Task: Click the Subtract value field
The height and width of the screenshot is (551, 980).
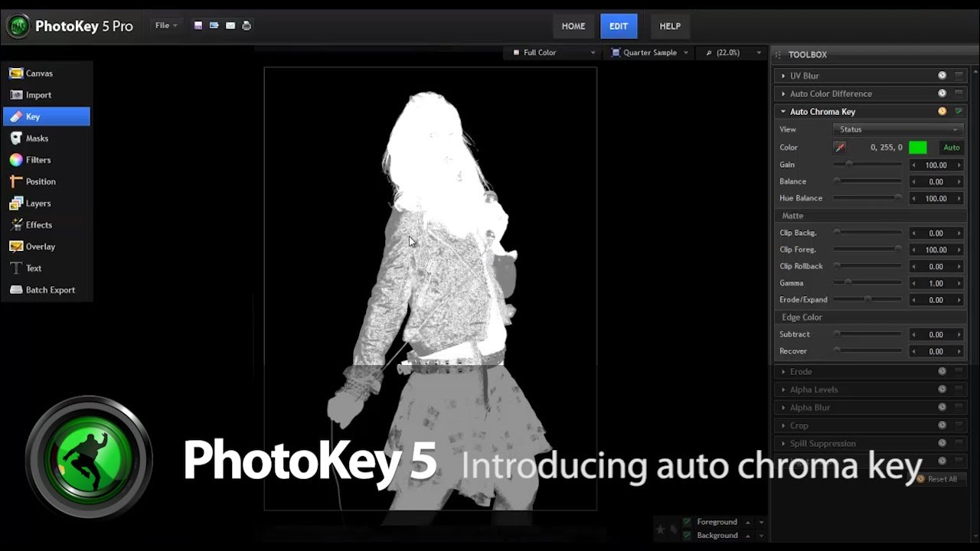Action: [936, 334]
